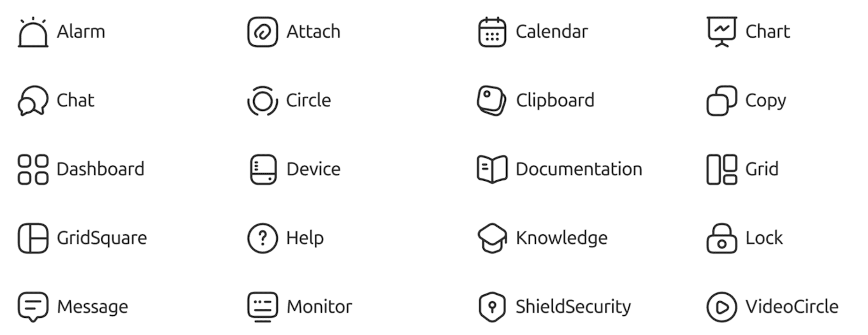Screen dimensions: 868x335
Task: Click the Help question mark icon
Action: tap(263, 238)
